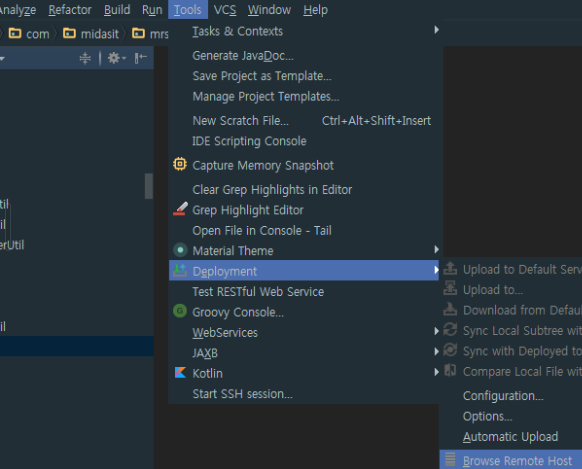The width and height of the screenshot is (582, 469).
Task: Select Capture Memory Snapshot
Action: pyautogui.click(x=306, y=165)
